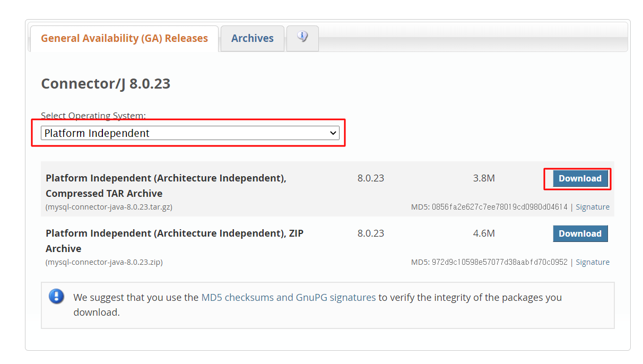Open the info icon tab
The height and width of the screenshot is (364, 643).
coord(302,38)
